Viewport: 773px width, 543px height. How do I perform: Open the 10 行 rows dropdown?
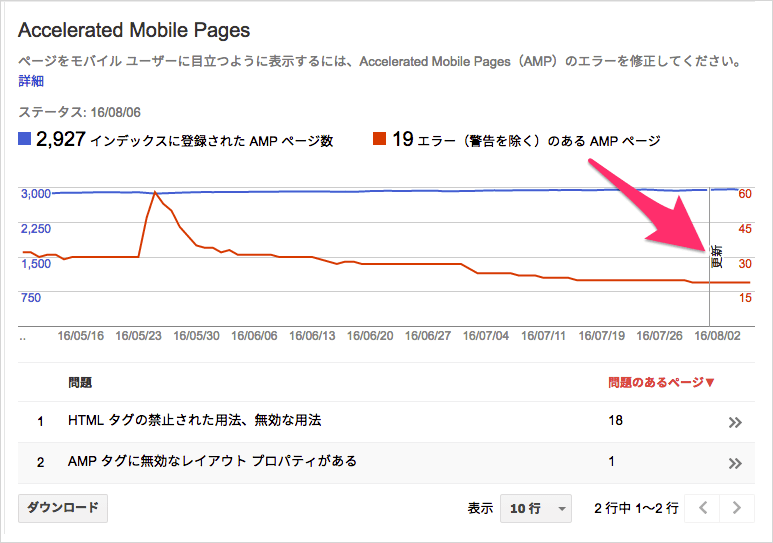[x=535, y=508]
